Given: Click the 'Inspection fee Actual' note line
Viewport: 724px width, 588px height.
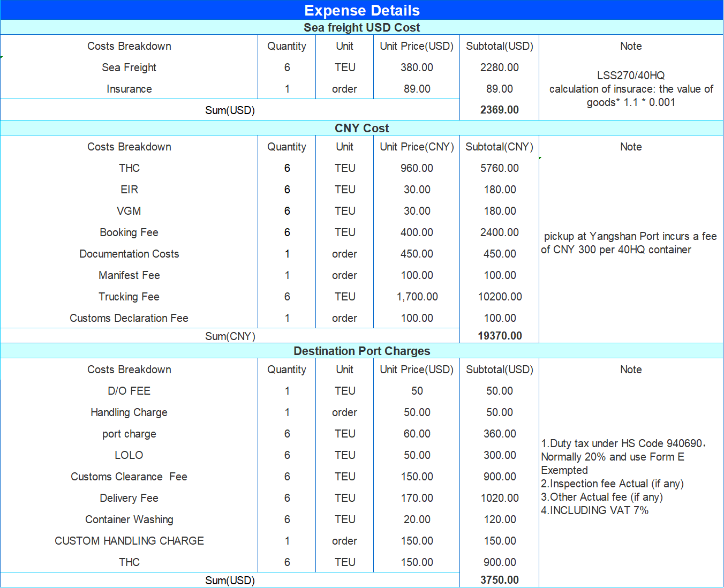Looking at the screenshot, I should point(612,484).
